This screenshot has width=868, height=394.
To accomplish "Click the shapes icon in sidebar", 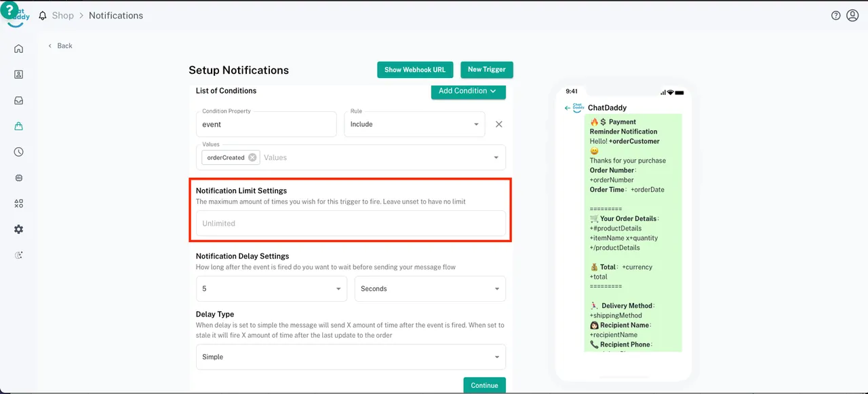I will [18, 203].
